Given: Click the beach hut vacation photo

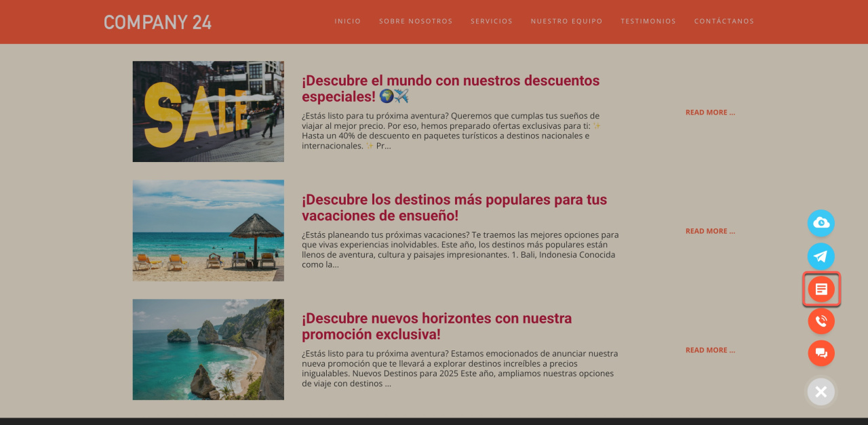Looking at the screenshot, I should (208, 230).
